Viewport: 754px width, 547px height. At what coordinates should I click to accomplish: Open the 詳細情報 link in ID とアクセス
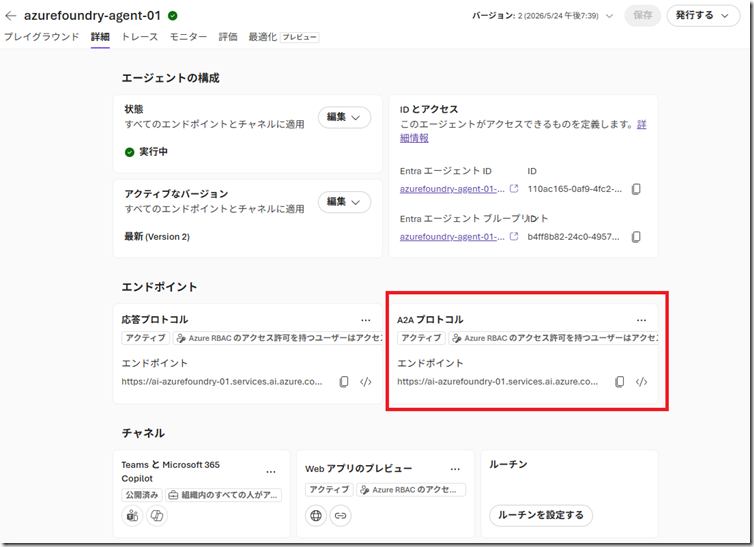pos(414,138)
